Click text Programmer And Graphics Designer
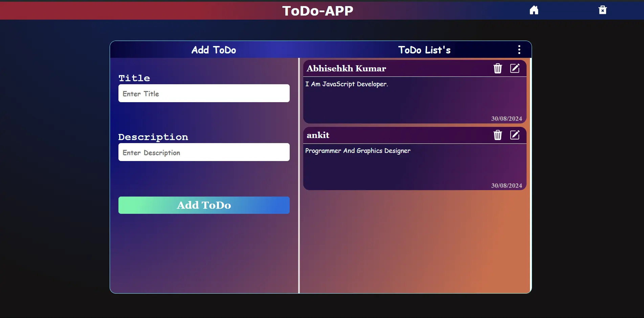The image size is (644, 318). click(358, 151)
